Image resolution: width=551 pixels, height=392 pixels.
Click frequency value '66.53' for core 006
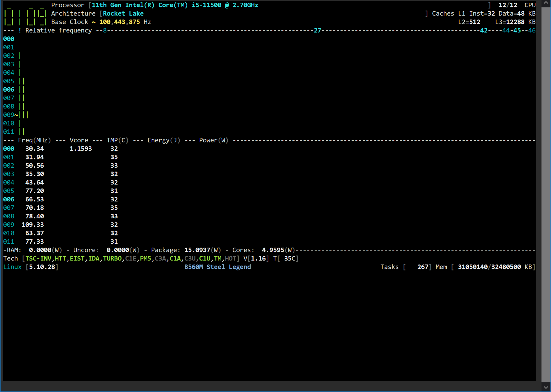pos(35,199)
